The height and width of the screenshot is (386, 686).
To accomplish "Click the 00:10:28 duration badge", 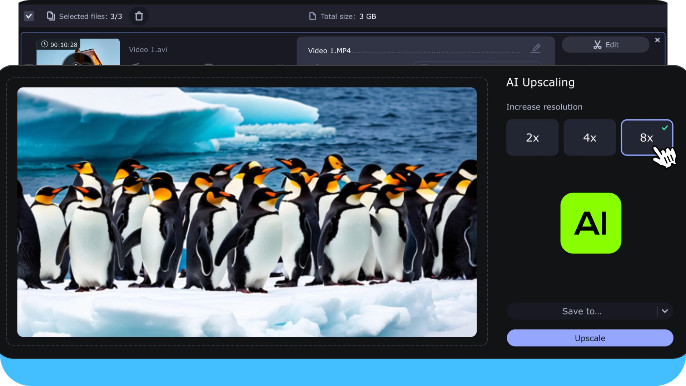I will [60, 44].
